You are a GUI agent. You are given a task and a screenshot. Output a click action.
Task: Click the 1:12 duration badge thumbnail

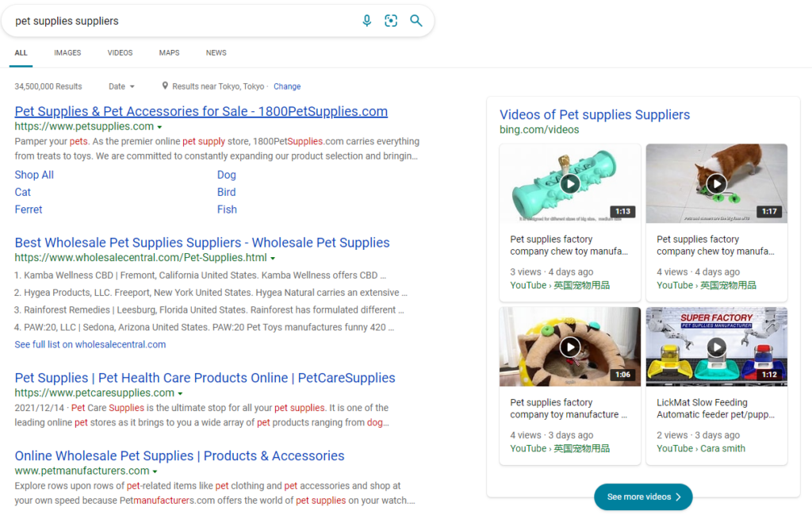(769, 375)
